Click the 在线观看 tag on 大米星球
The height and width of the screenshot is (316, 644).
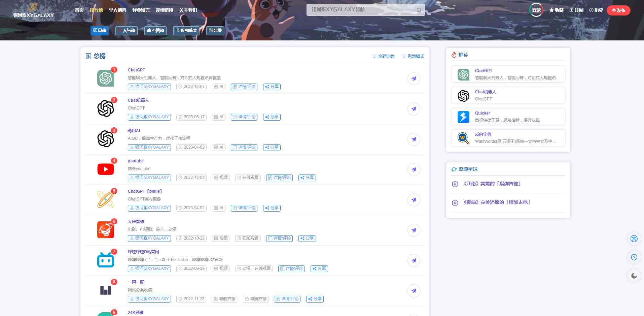point(248,238)
